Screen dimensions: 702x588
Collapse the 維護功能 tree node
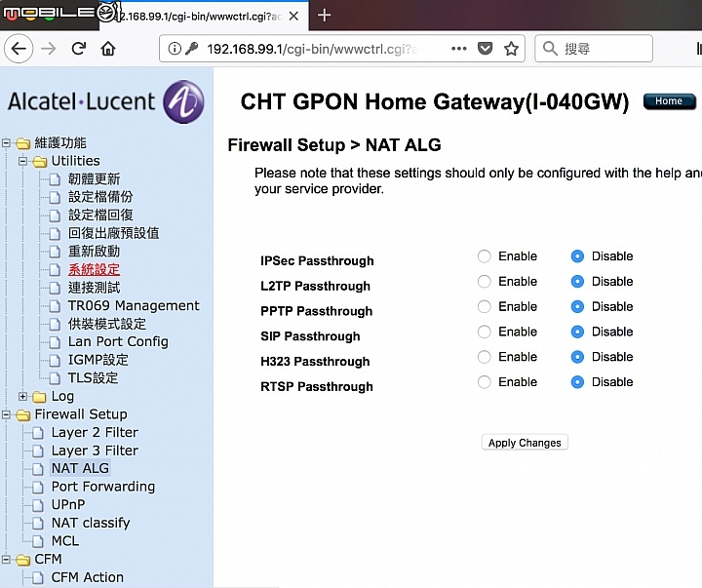coord(6,143)
